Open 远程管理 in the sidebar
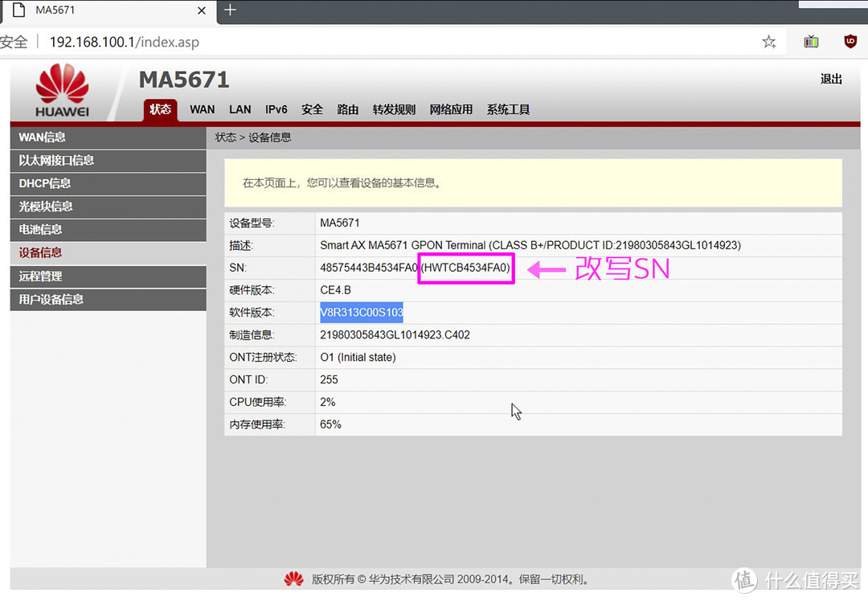The image size is (868, 602). (x=108, y=276)
